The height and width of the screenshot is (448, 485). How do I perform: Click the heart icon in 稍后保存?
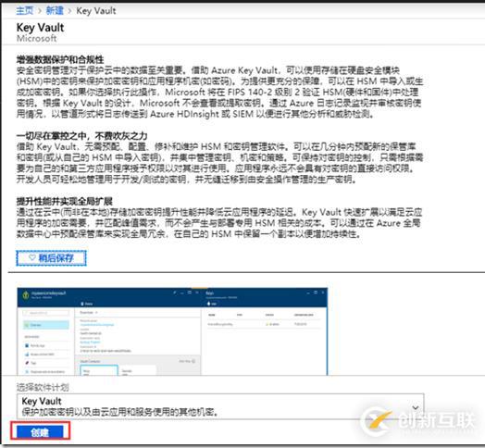32,257
